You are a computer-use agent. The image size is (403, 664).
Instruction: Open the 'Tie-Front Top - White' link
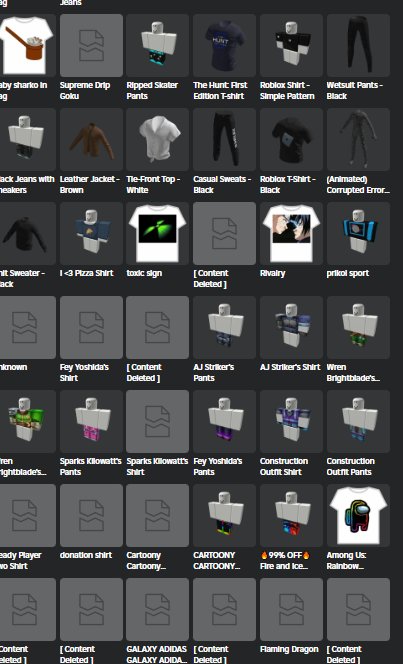click(153, 185)
